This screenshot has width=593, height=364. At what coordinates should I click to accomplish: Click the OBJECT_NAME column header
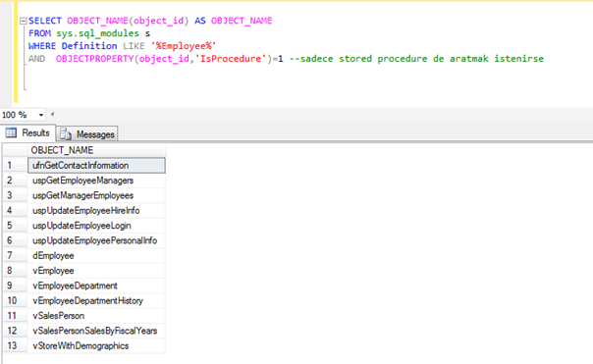pyautogui.click(x=96, y=150)
